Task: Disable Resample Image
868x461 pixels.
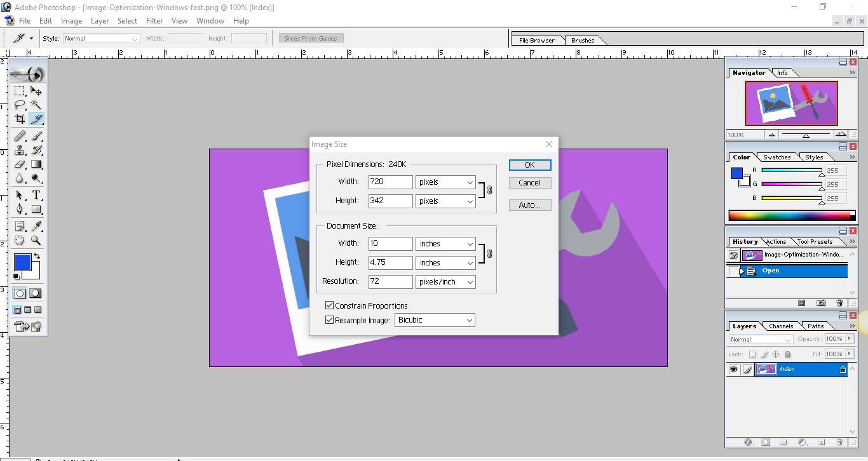Action: click(329, 320)
